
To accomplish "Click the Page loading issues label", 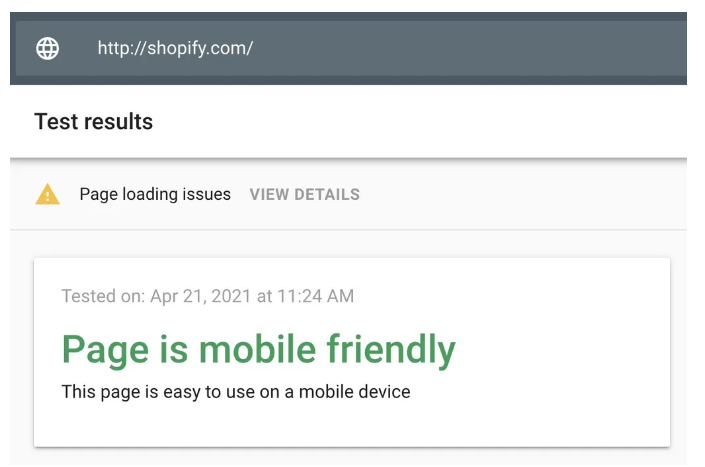I will point(155,195).
